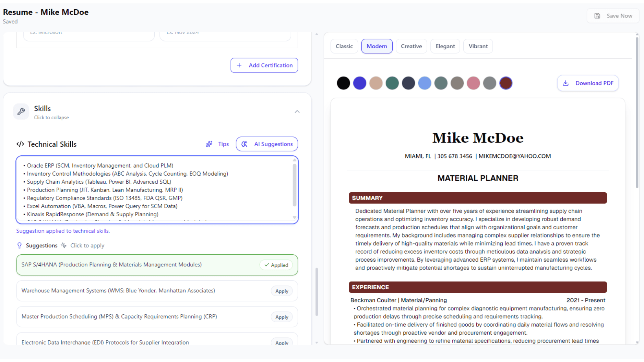Click the save disk icon near Save Now

pos(597,16)
